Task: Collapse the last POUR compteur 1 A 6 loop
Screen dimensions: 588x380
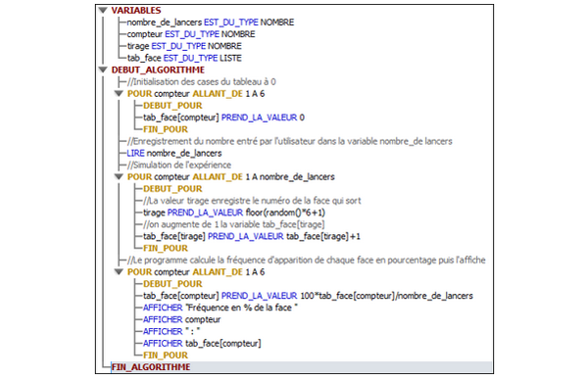Action: pyautogui.click(x=119, y=272)
